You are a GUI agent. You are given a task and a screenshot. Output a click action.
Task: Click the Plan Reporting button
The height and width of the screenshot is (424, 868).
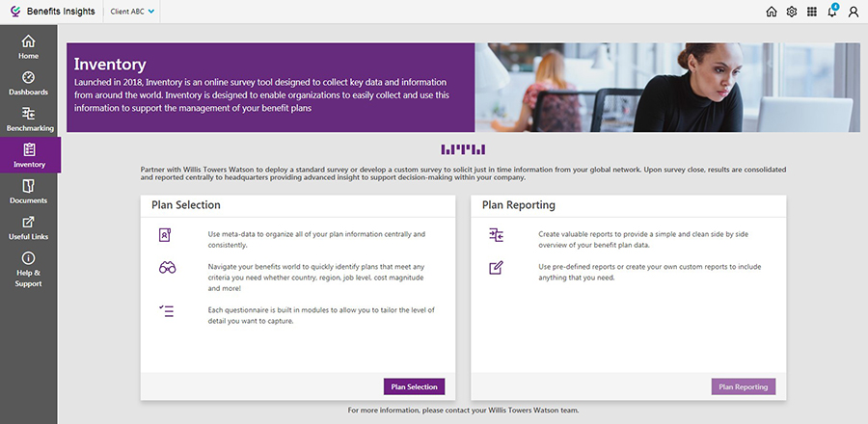pyautogui.click(x=744, y=387)
